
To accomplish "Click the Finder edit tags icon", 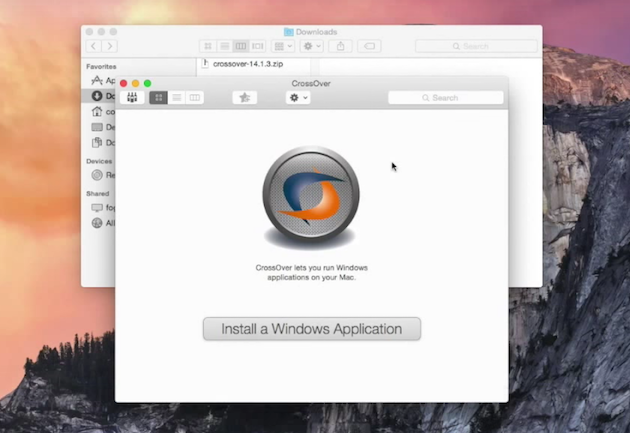I will [x=369, y=46].
